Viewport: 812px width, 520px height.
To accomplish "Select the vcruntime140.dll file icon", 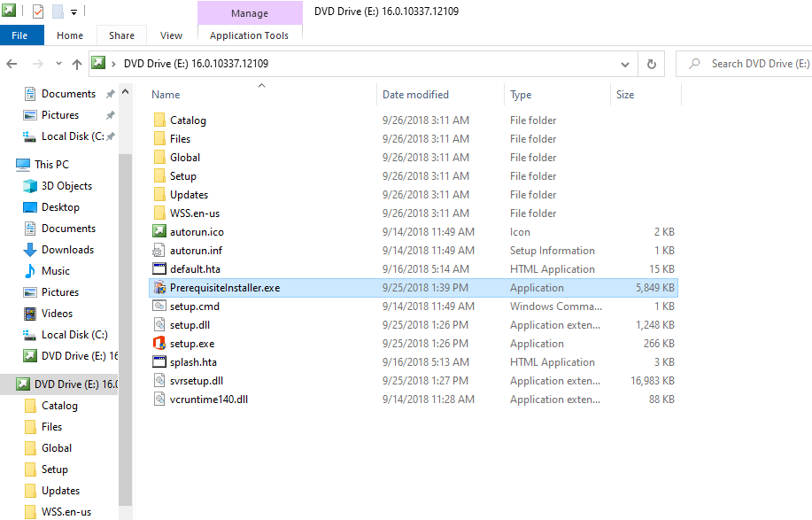I will [x=159, y=400].
